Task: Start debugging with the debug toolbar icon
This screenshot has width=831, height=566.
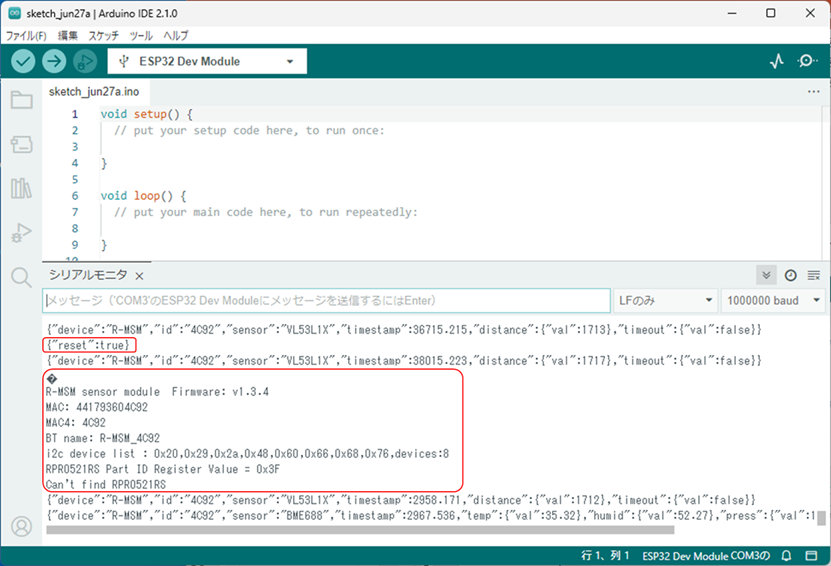Action: 85,61
